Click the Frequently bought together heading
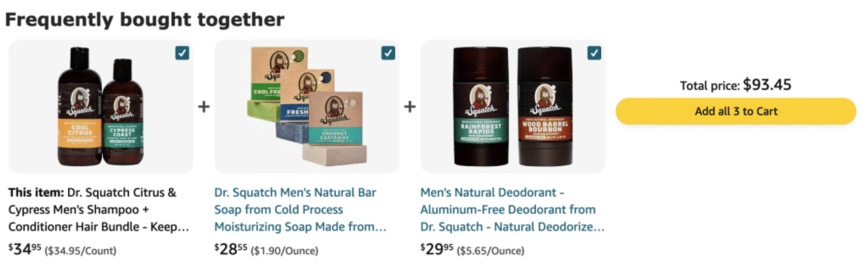 pyautogui.click(x=145, y=19)
